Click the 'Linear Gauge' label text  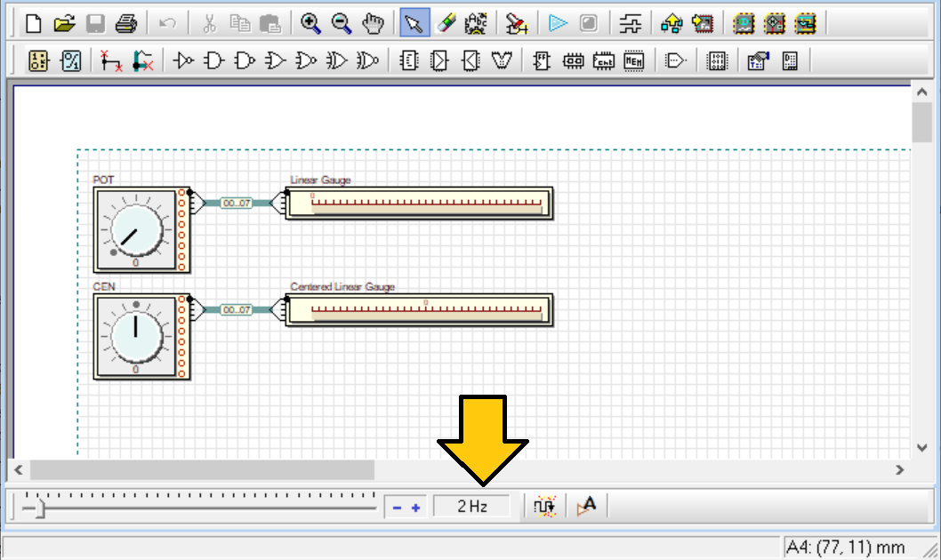(320, 180)
